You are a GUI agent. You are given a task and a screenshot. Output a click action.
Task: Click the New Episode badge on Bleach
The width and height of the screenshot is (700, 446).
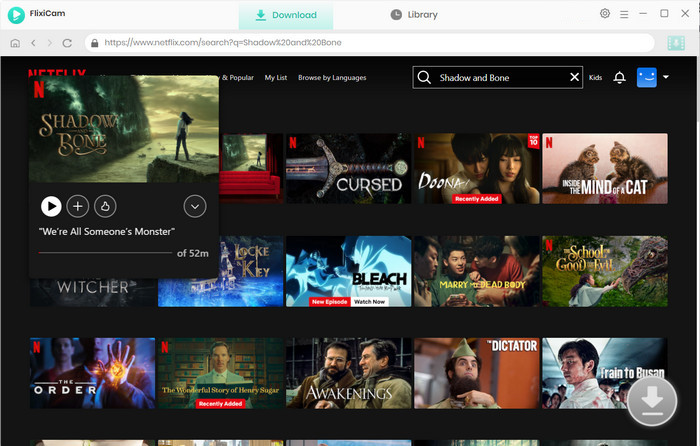329,302
